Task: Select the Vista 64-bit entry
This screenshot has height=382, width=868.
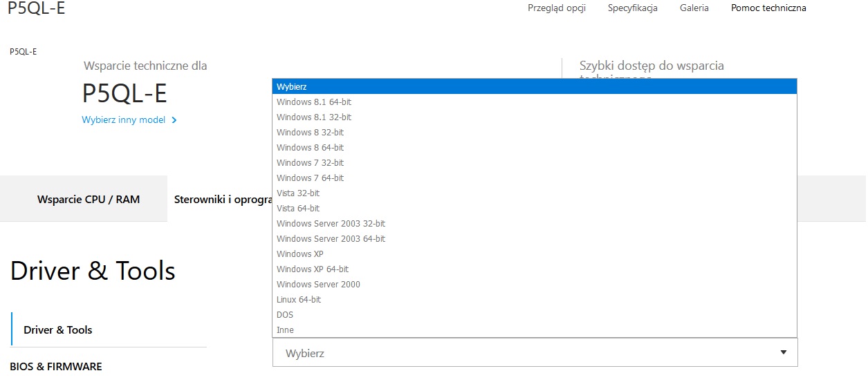Action: coord(535,208)
